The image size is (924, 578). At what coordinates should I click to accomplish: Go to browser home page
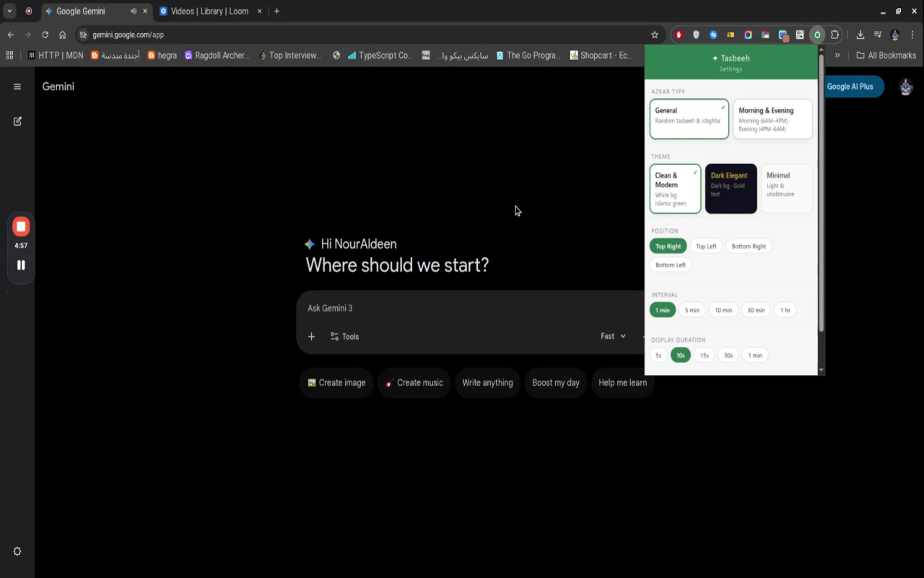tap(63, 35)
